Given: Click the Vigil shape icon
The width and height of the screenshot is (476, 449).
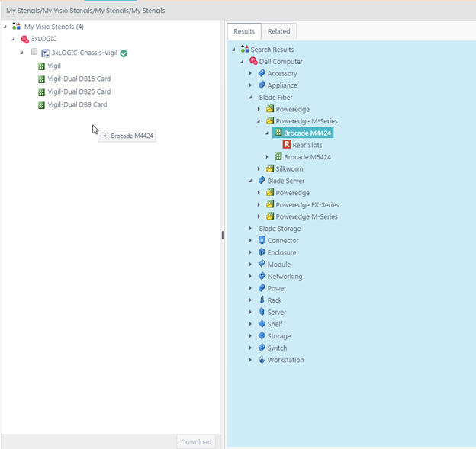Looking at the screenshot, I should coord(42,66).
